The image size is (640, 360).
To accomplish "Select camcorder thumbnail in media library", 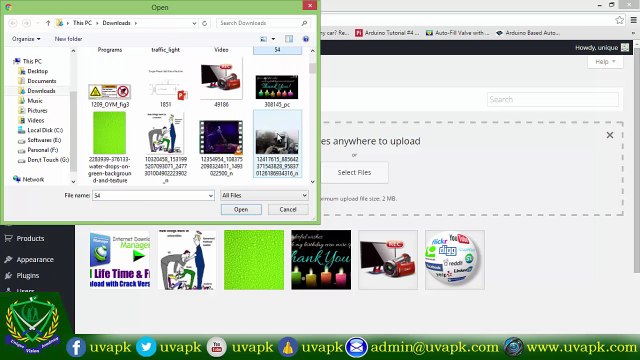I will (388, 260).
